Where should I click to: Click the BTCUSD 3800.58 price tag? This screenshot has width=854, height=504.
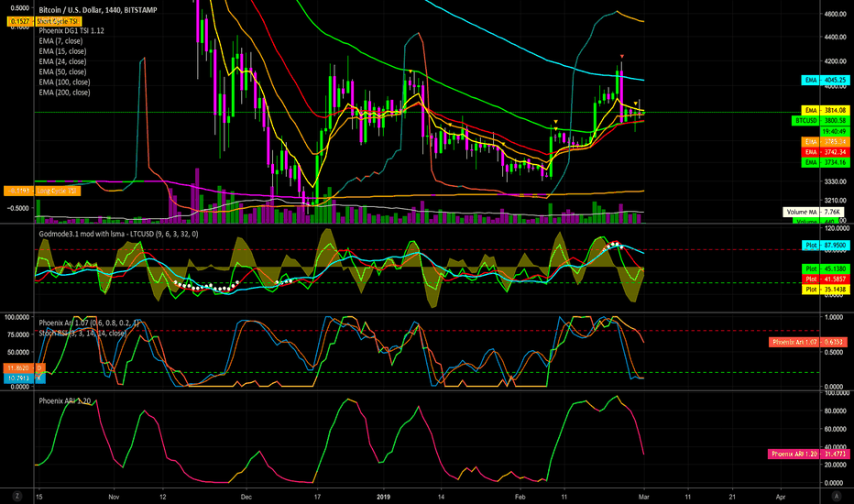820,120
